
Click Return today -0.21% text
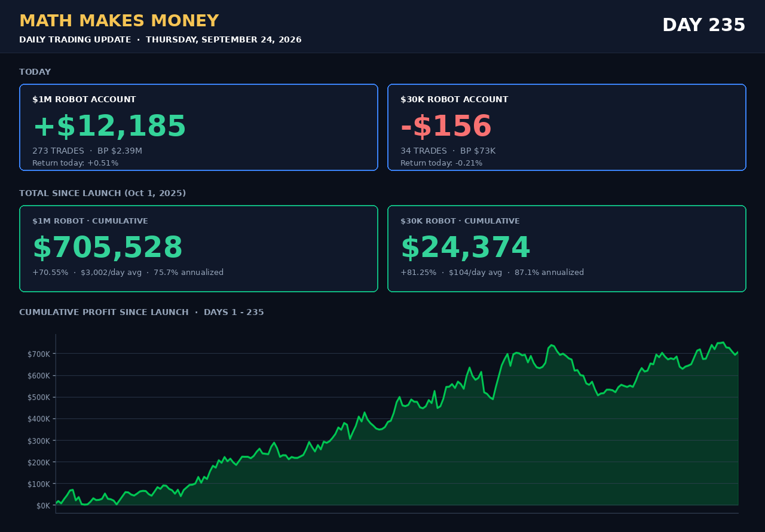click(x=441, y=163)
